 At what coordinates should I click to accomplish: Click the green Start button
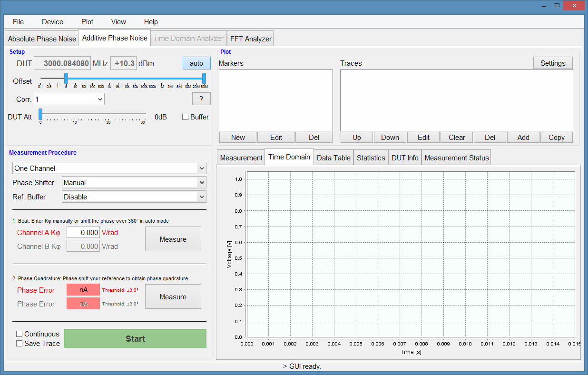[135, 339]
